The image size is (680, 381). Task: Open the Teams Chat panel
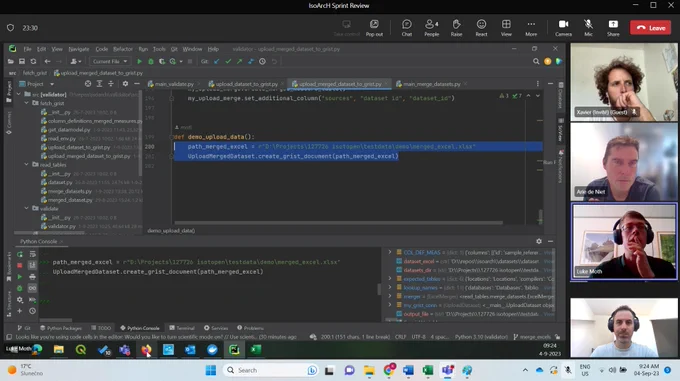click(x=406, y=28)
